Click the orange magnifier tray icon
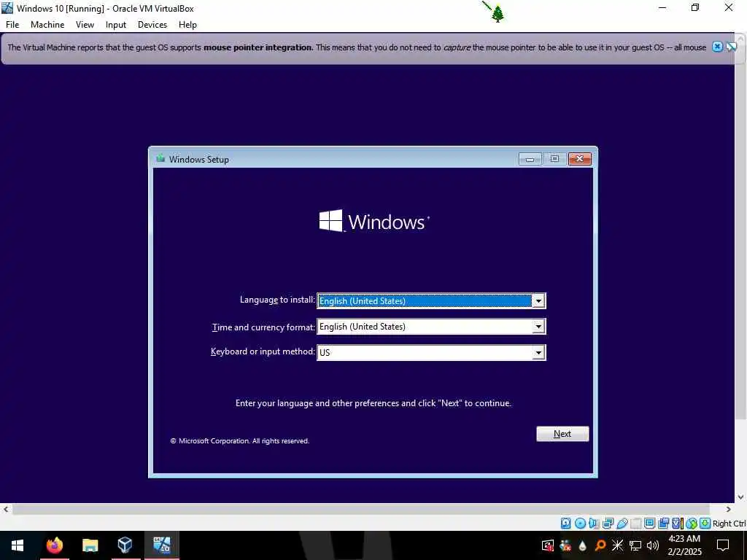The height and width of the screenshot is (560, 747). 600,545
